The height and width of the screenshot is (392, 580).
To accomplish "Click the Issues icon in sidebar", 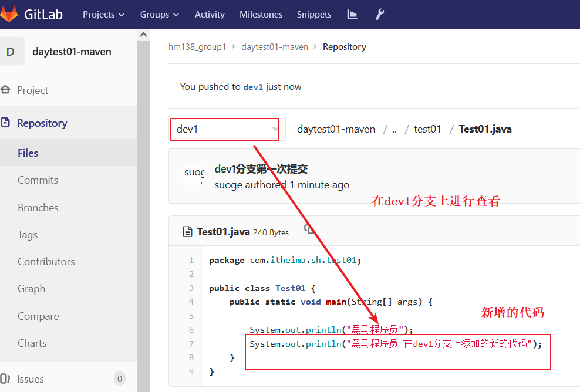I will tap(6, 379).
